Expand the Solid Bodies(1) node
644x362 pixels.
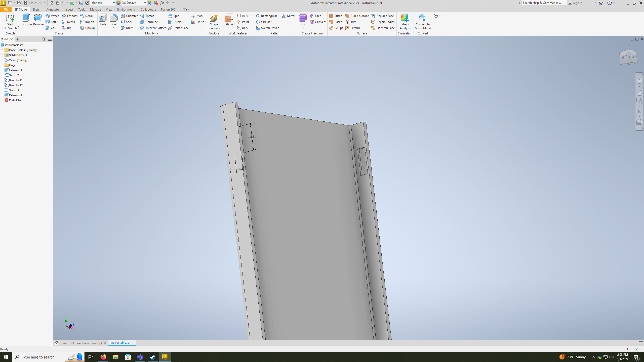click(x=2, y=55)
